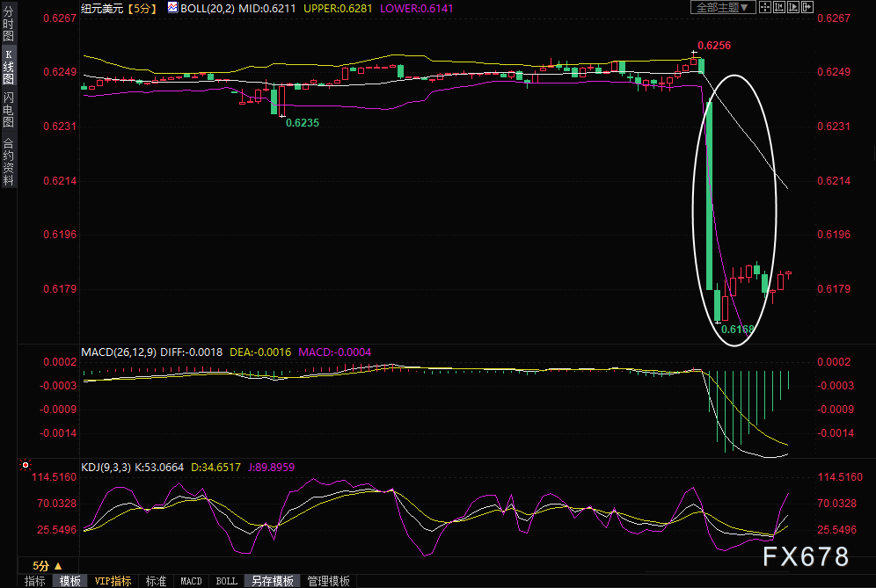Image resolution: width=876 pixels, height=588 pixels.
Task: Open the 合约资料 side tab
Action: 8,162
